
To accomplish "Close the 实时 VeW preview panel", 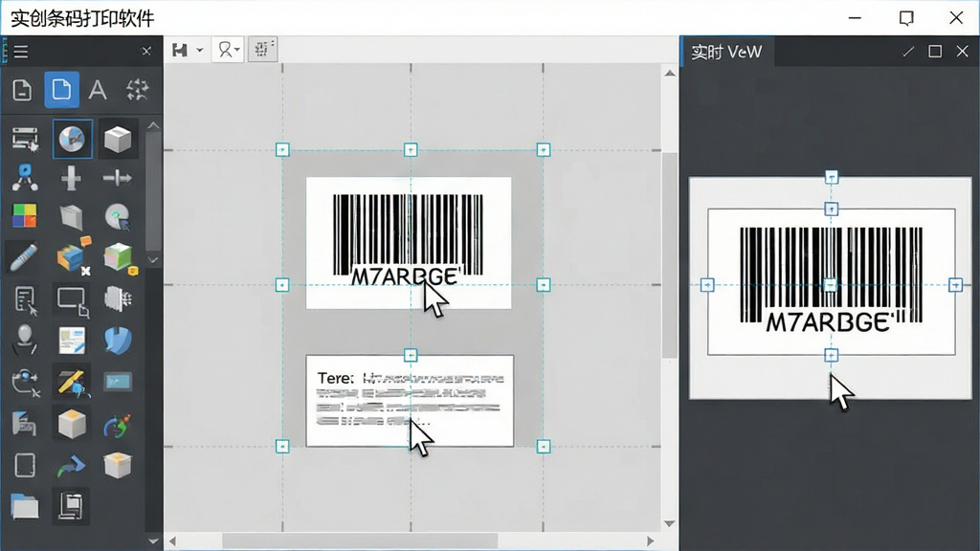I will click(963, 52).
